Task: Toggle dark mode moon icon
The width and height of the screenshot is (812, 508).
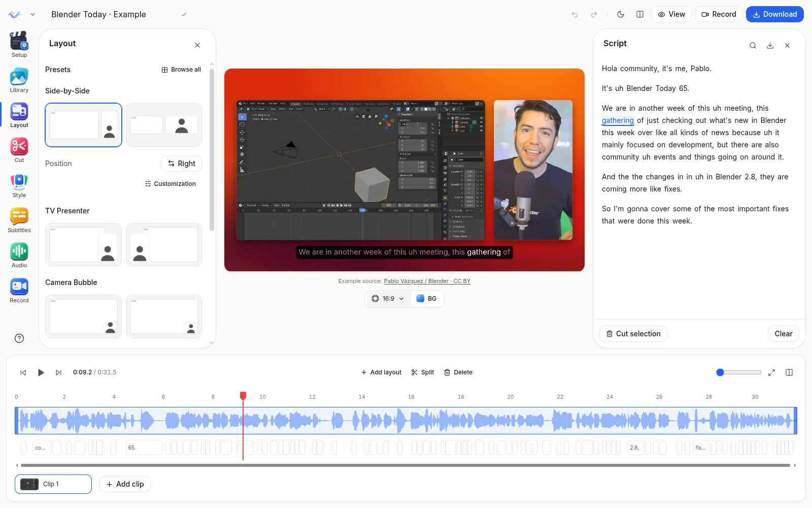Action: [x=621, y=14]
